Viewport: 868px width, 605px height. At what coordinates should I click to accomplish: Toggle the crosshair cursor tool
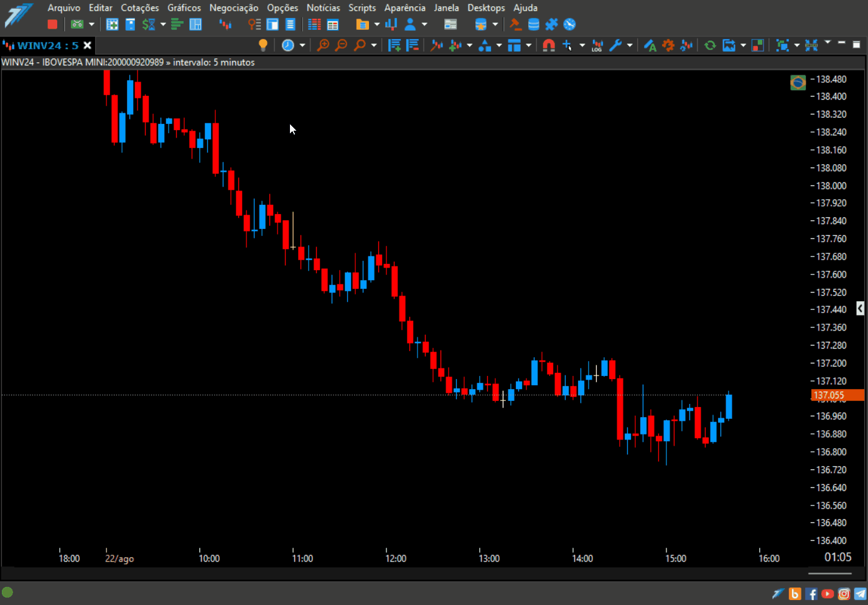tap(567, 45)
